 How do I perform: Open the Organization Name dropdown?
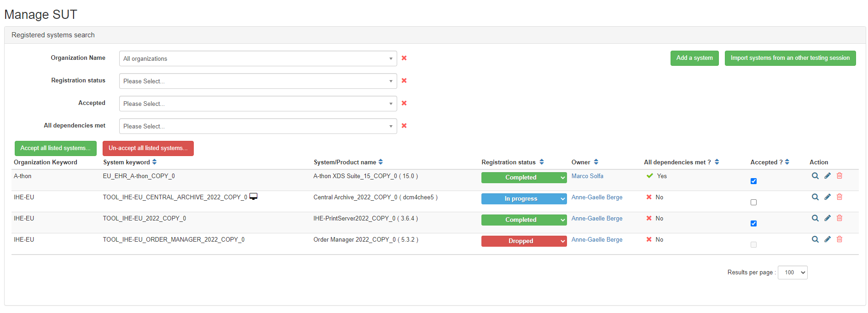click(258, 58)
